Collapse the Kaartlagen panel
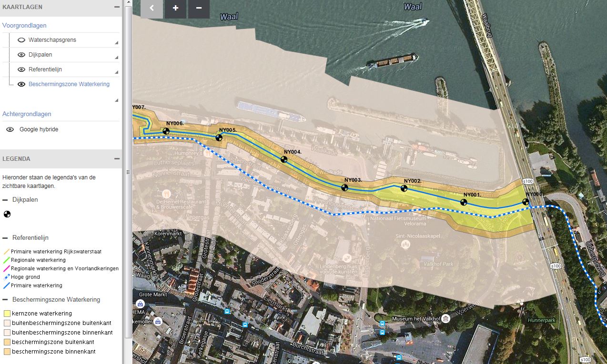The height and width of the screenshot is (364, 607). [x=117, y=7]
